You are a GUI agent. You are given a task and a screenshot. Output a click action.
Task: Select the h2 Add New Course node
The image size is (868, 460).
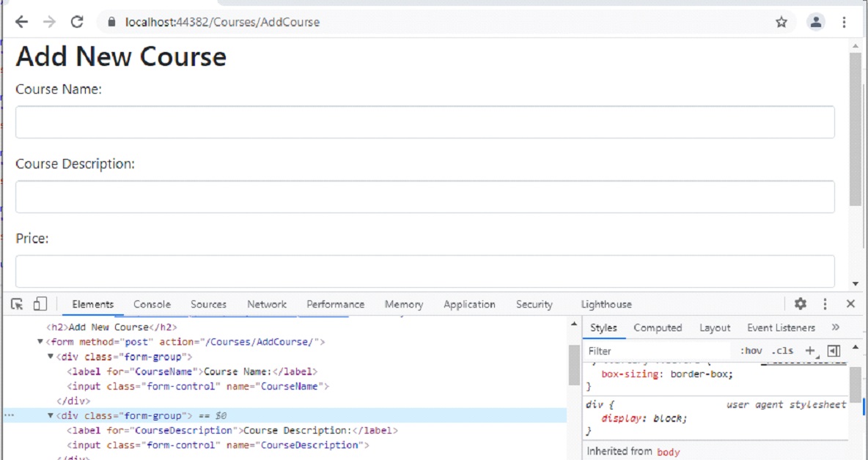[x=112, y=327]
